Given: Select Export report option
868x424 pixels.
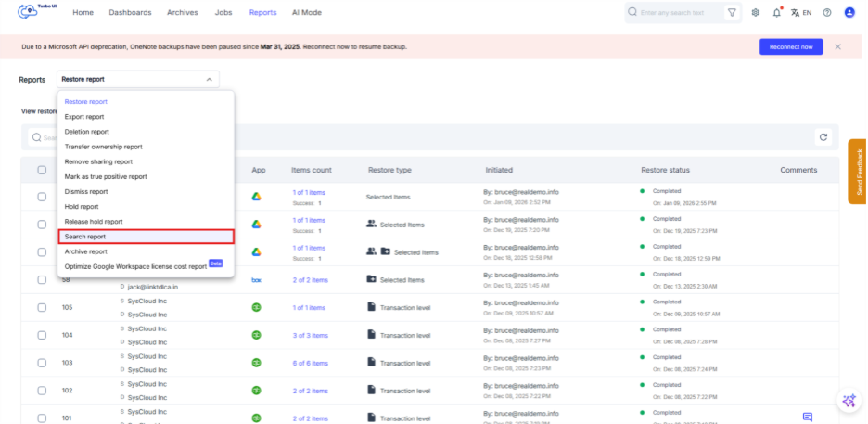Looking at the screenshot, I should (84, 117).
